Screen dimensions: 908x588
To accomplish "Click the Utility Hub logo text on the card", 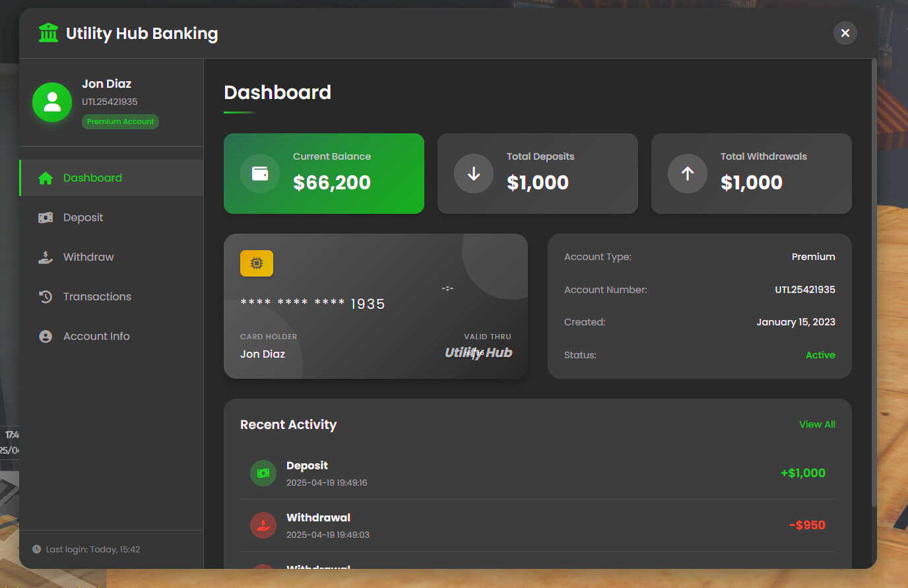I will point(478,353).
